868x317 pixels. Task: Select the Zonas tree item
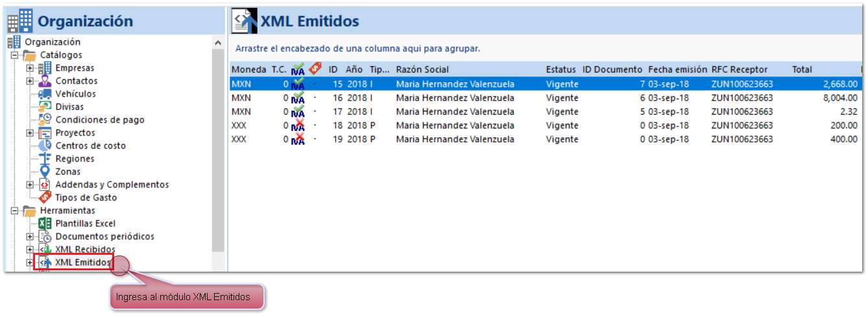(x=68, y=172)
